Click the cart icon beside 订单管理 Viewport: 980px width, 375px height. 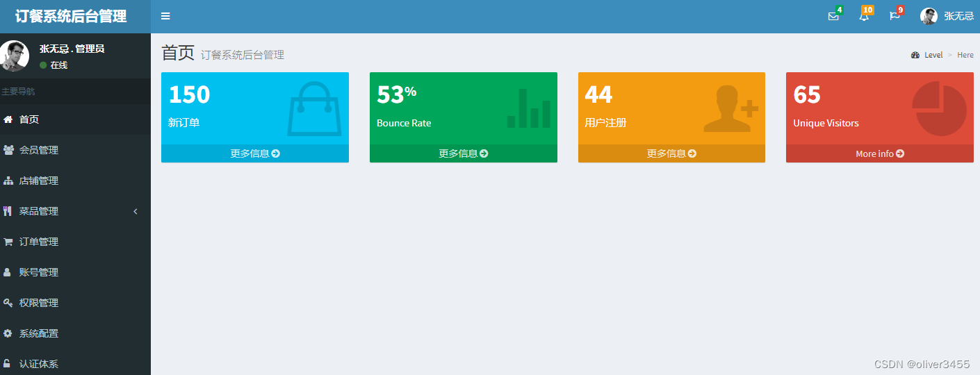coord(8,242)
